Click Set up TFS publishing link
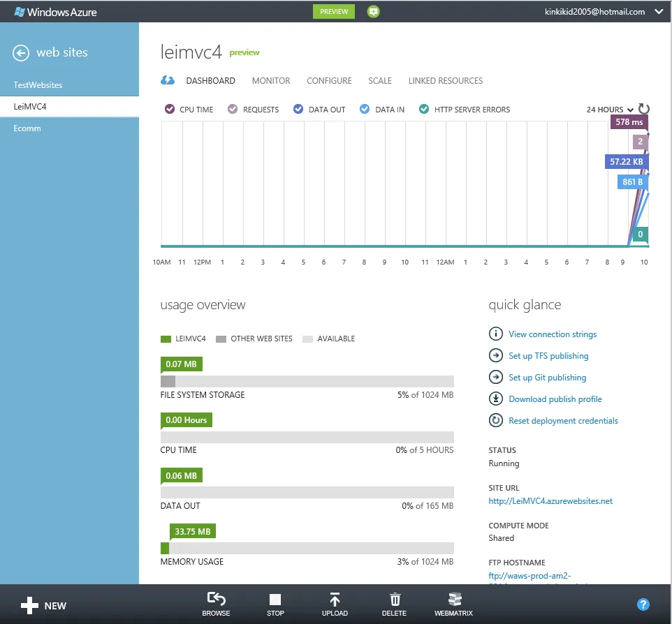Image resolution: width=672 pixels, height=624 pixels. coord(548,356)
